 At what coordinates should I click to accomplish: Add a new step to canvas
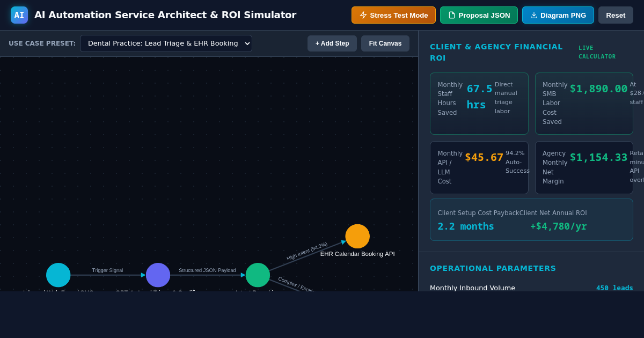(332, 43)
